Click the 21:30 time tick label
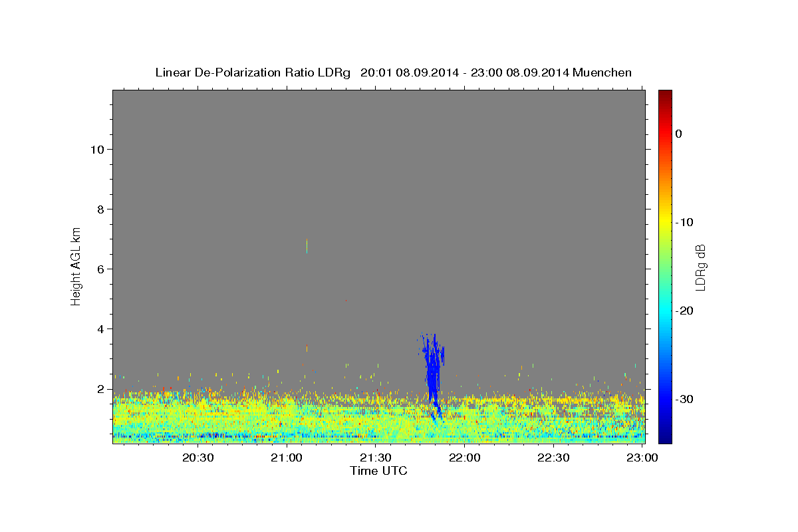The width and height of the screenshot is (798, 532). click(x=376, y=458)
